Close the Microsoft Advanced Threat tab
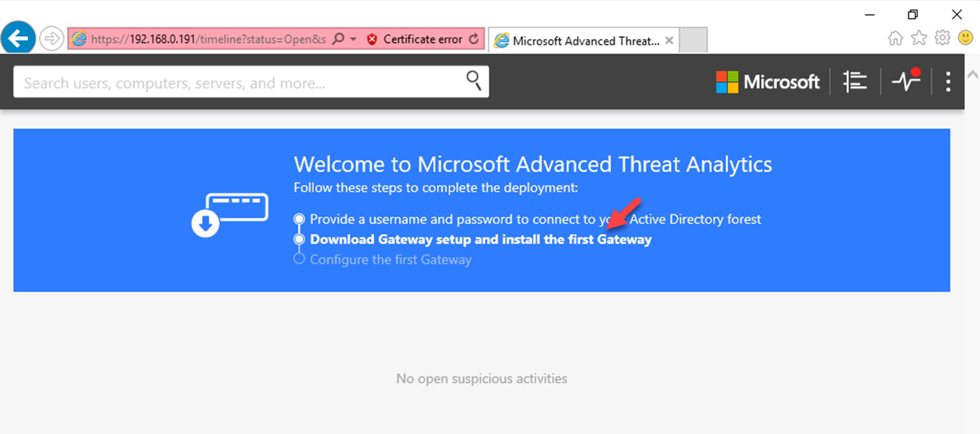 click(669, 40)
